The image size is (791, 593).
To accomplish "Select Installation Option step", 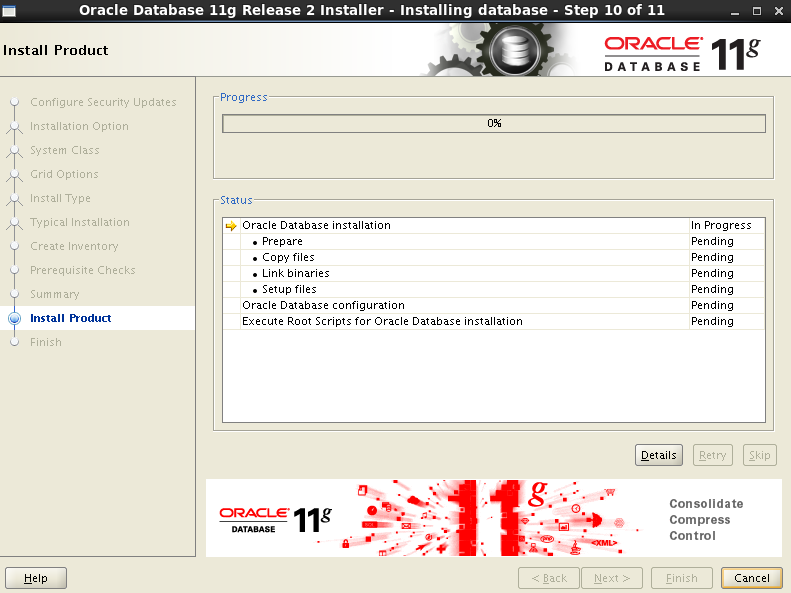I will click(x=79, y=126).
